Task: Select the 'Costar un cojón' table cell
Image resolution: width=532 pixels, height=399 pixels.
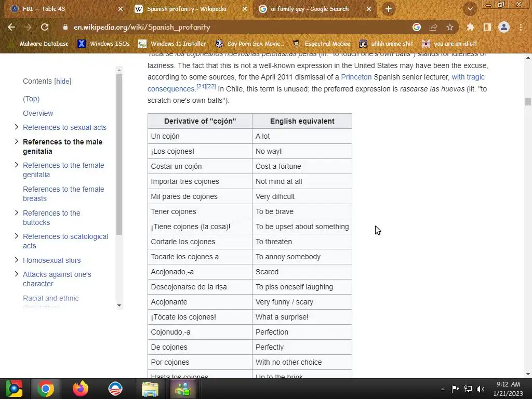Action: point(200,166)
